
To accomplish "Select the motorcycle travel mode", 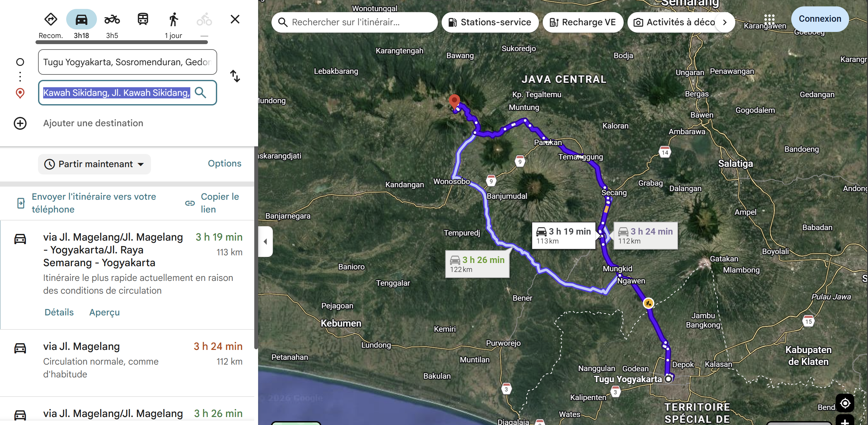I will click(112, 19).
